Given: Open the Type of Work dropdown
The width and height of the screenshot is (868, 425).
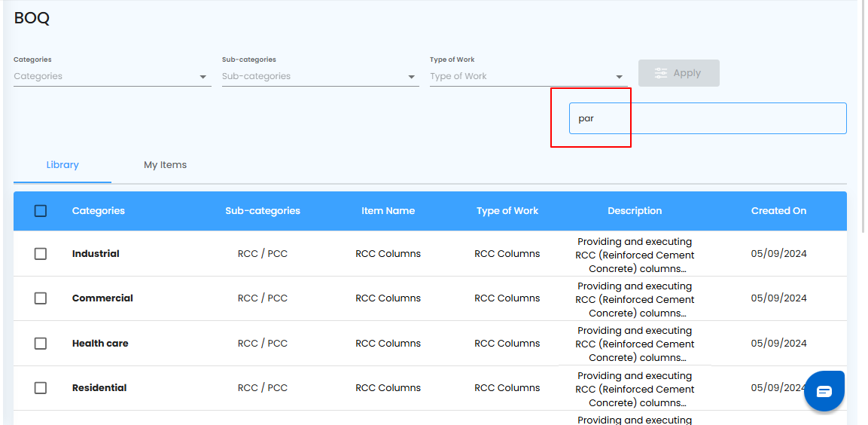Looking at the screenshot, I should [528, 76].
